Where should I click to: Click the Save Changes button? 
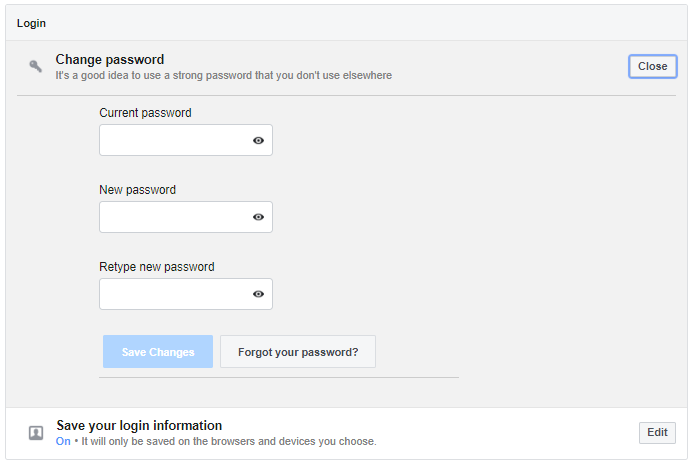click(158, 352)
